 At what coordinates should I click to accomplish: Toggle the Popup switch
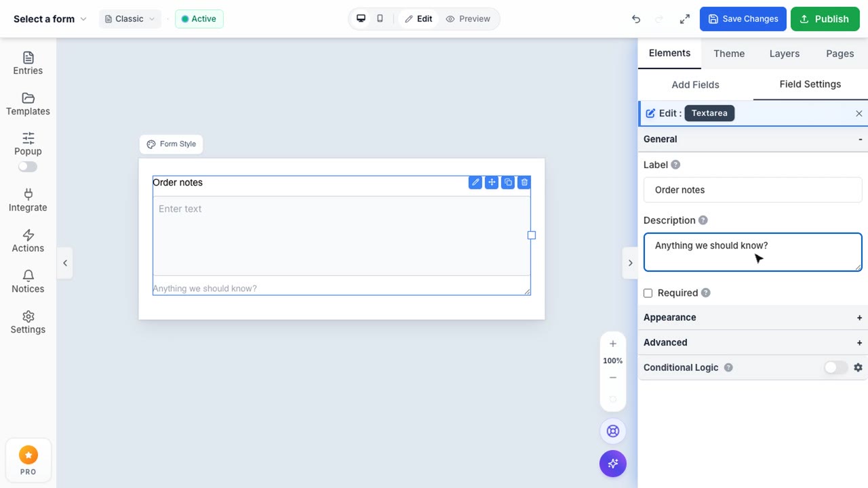coord(28,167)
